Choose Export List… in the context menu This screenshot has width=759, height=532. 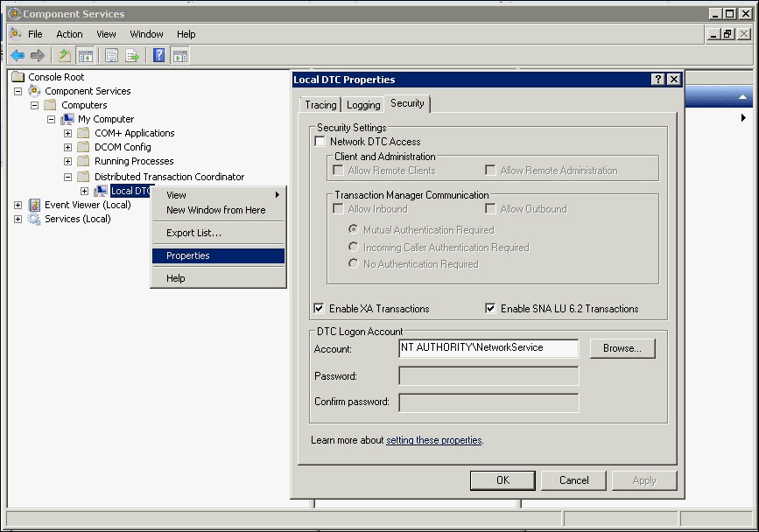pyautogui.click(x=218, y=233)
